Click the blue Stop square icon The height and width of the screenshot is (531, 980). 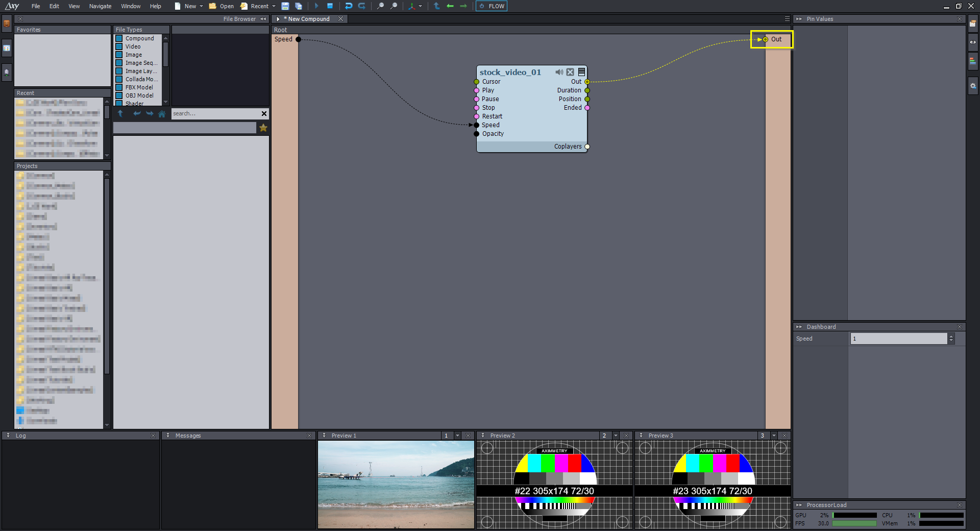(x=330, y=6)
